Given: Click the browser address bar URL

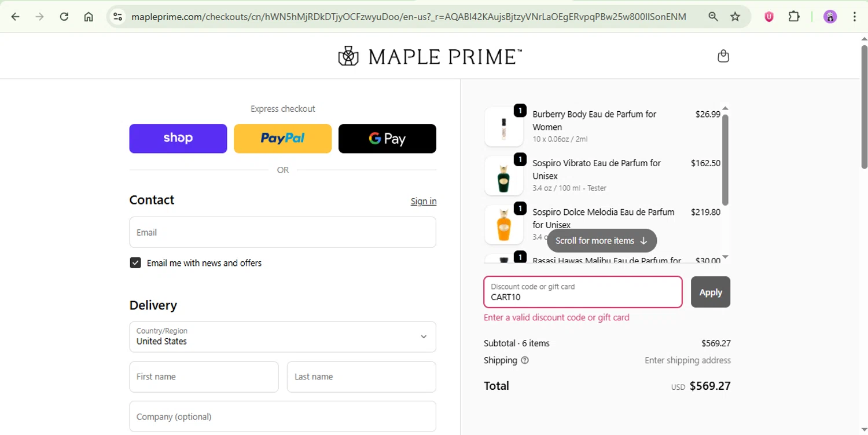Looking at the screenshot, I should [409, 17].
